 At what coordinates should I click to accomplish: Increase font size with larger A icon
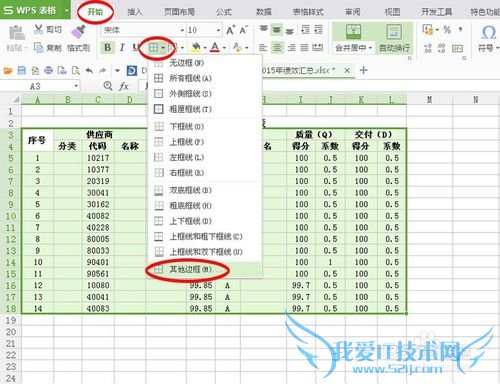tap(230, 30)
